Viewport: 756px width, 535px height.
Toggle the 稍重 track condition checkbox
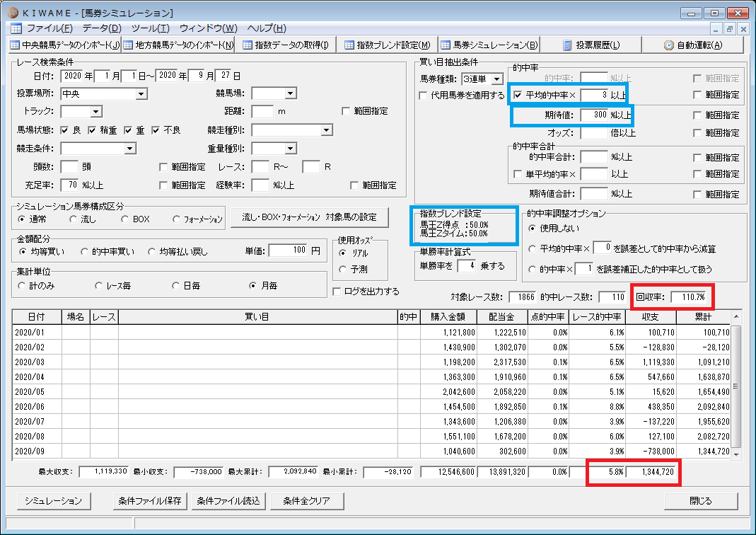click(x=92, y=130)
